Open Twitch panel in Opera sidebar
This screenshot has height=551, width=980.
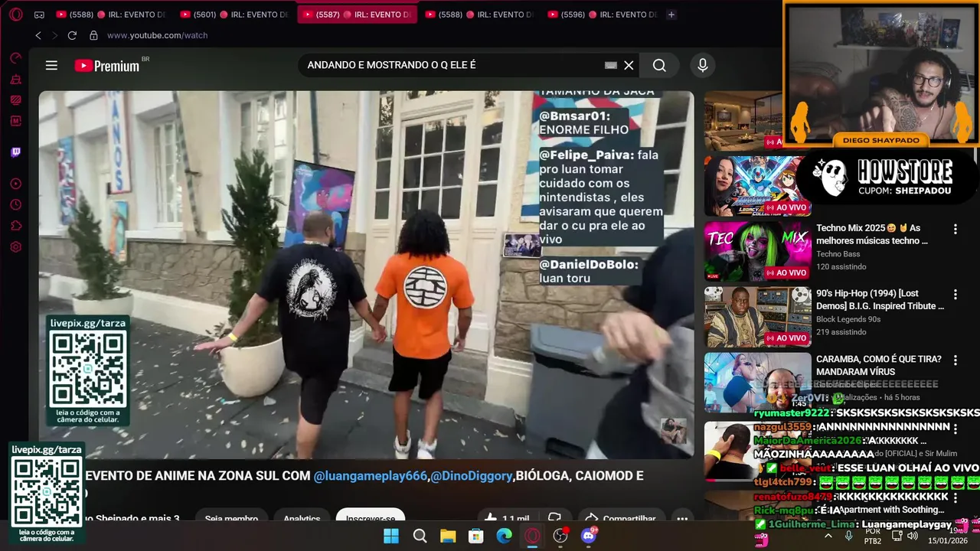pos(16,152)
